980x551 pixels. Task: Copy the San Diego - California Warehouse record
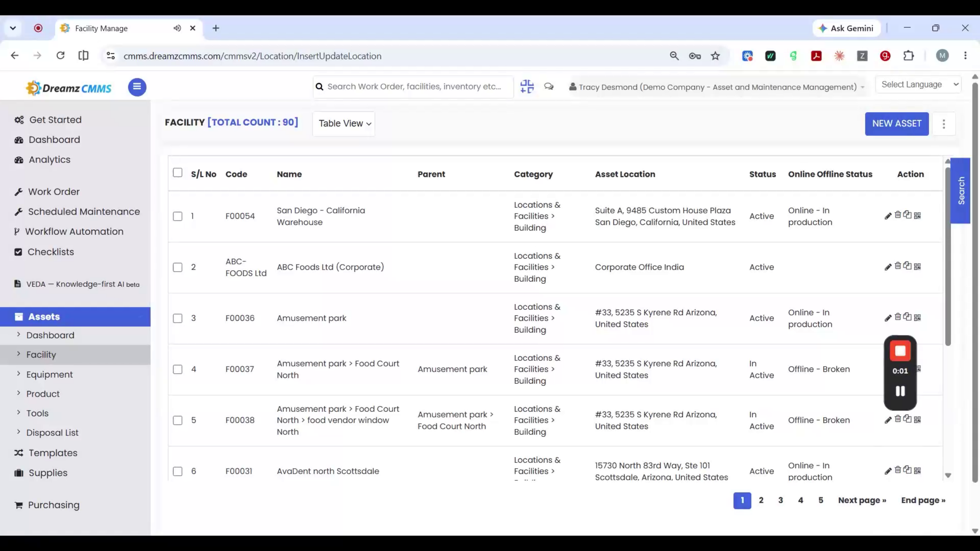coord(907,215)
